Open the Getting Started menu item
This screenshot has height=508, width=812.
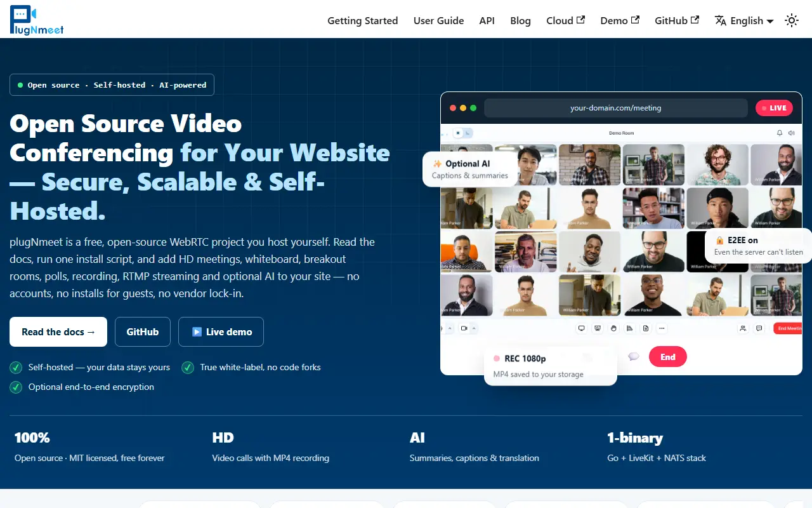point(363,20)
